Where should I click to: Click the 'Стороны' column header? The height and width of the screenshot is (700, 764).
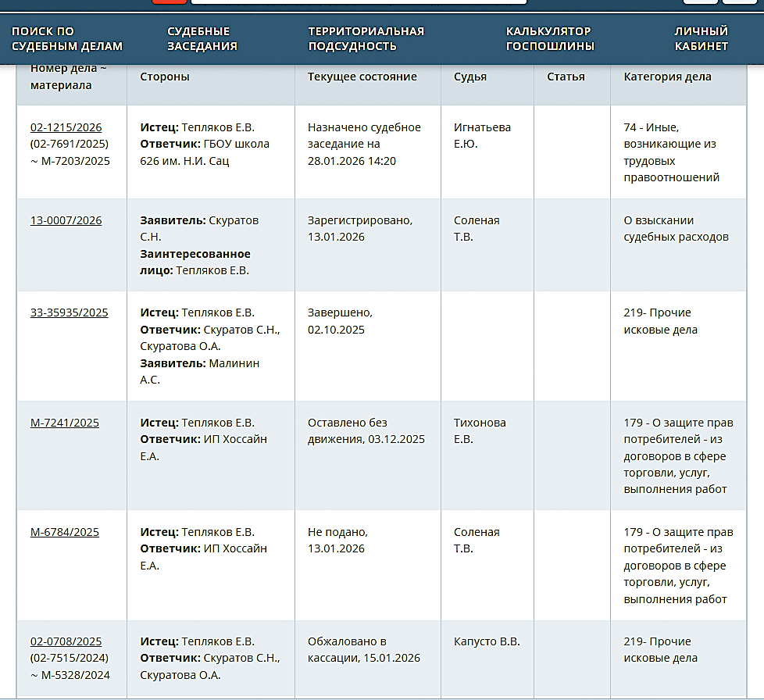pos(165,77)
